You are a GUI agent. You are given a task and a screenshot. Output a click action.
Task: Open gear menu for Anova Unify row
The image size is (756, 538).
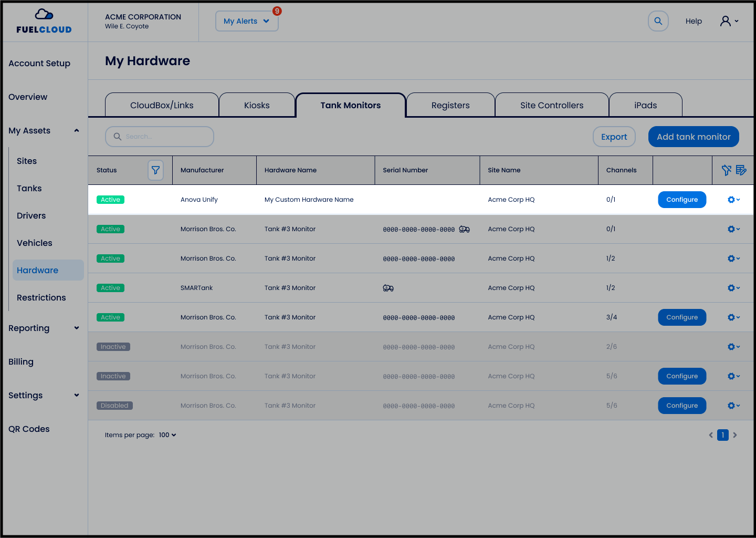click(733, 200)
